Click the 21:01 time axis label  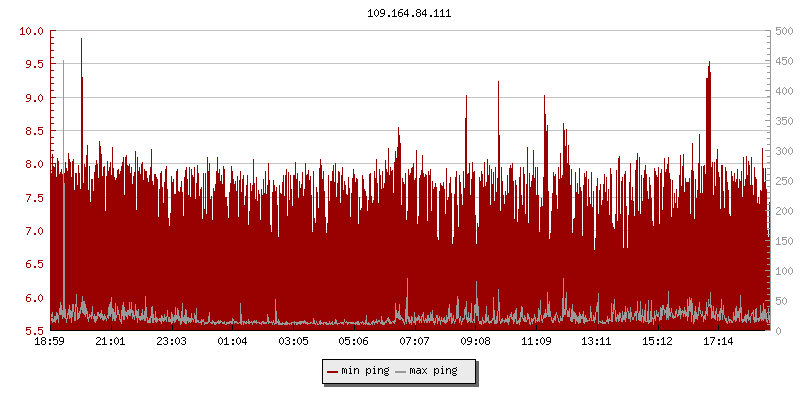point(111,341)
